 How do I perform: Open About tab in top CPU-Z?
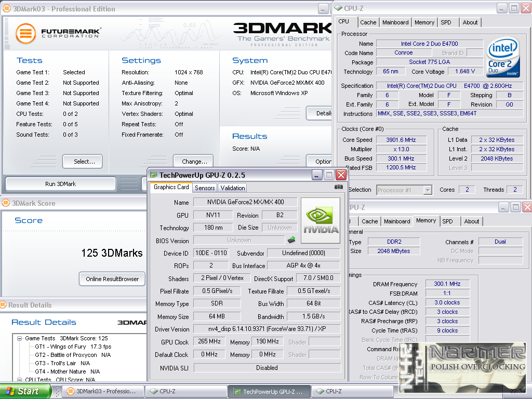point(470,22)
